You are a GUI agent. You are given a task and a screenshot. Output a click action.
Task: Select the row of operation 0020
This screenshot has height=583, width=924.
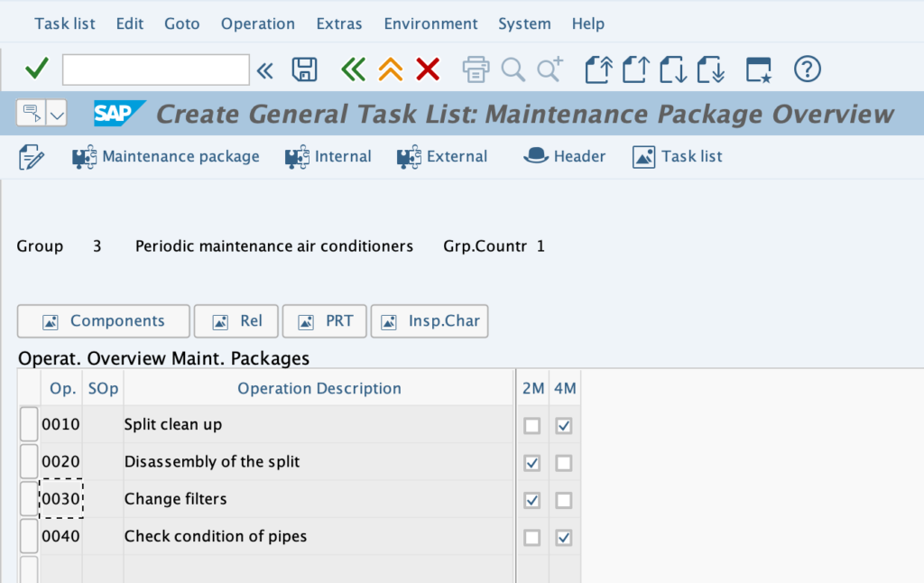coord(29,461)
